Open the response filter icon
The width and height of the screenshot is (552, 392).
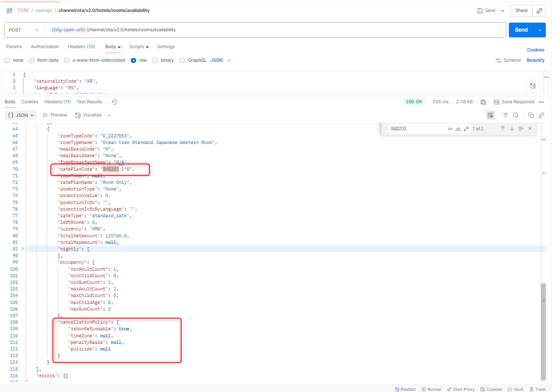point(506,115)
